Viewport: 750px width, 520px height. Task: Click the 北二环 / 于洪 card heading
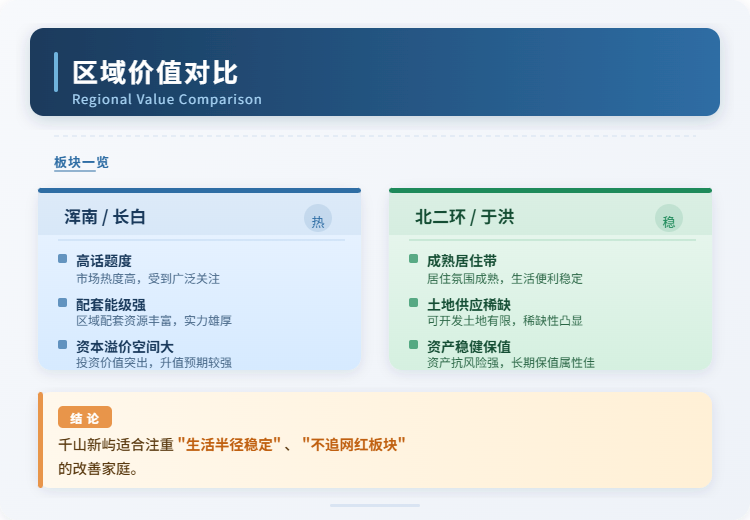tap(464, 217)
